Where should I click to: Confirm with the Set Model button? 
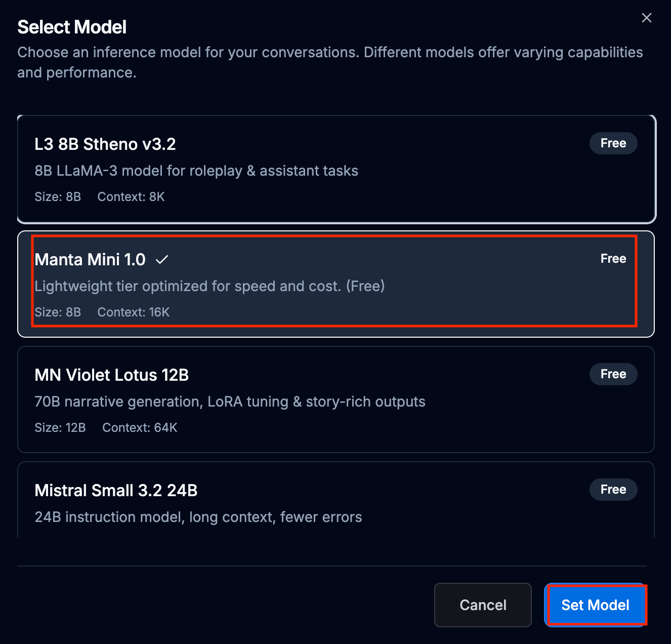click(595, 605)
